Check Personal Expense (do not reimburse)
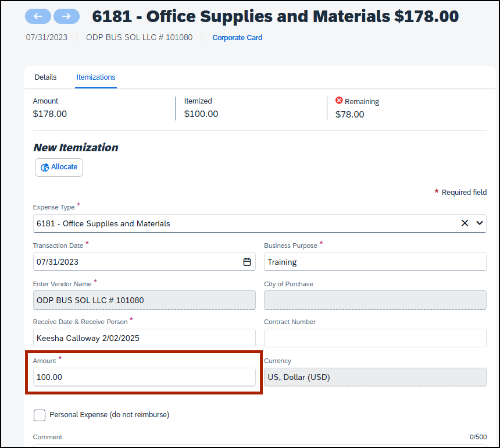 40,415
